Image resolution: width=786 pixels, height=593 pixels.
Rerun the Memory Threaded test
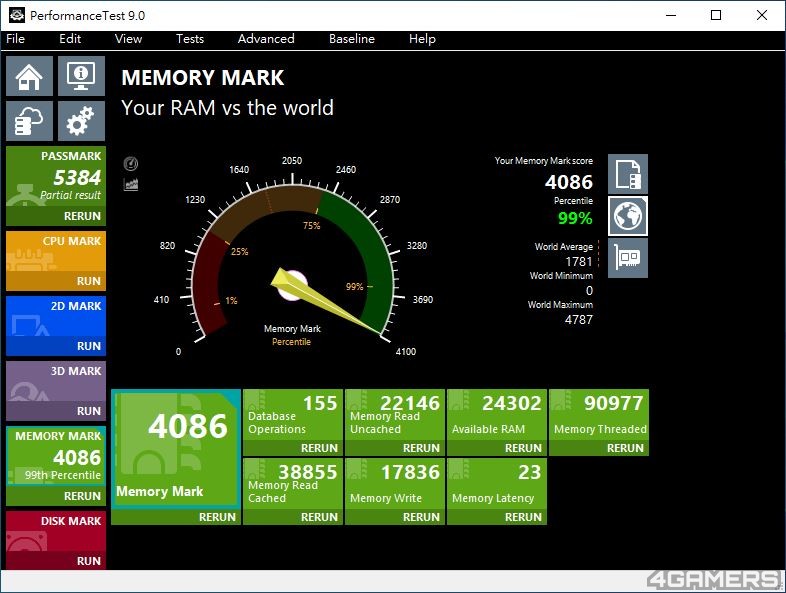coord(599,448)
